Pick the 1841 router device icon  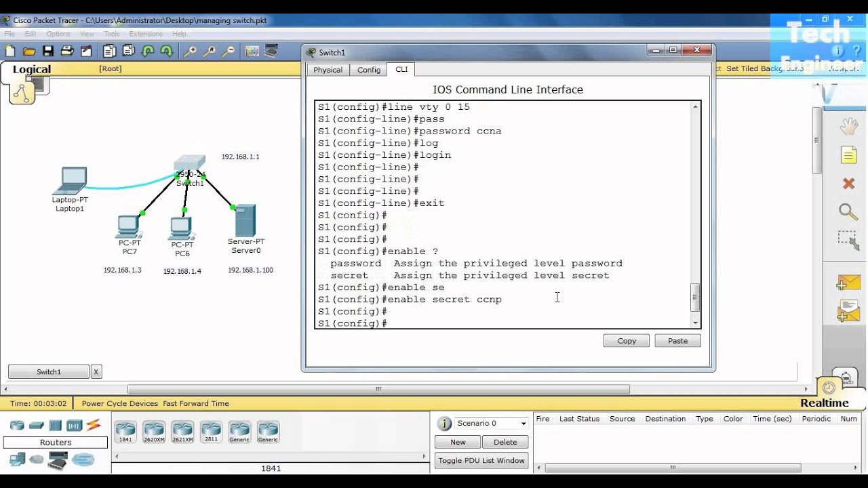tap(125, 432)
